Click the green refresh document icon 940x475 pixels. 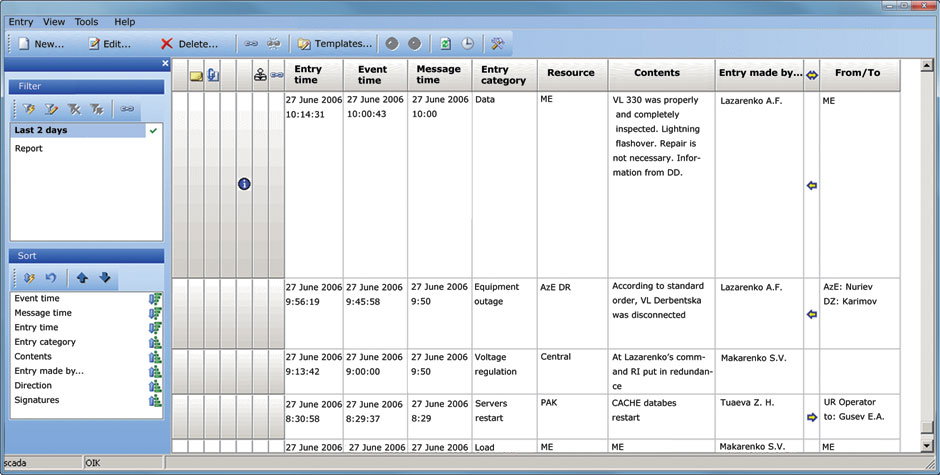[445, 44]
